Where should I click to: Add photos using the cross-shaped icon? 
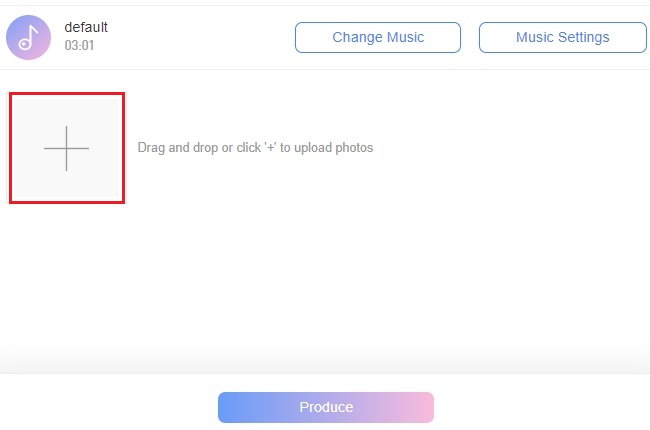coord(66,148)
